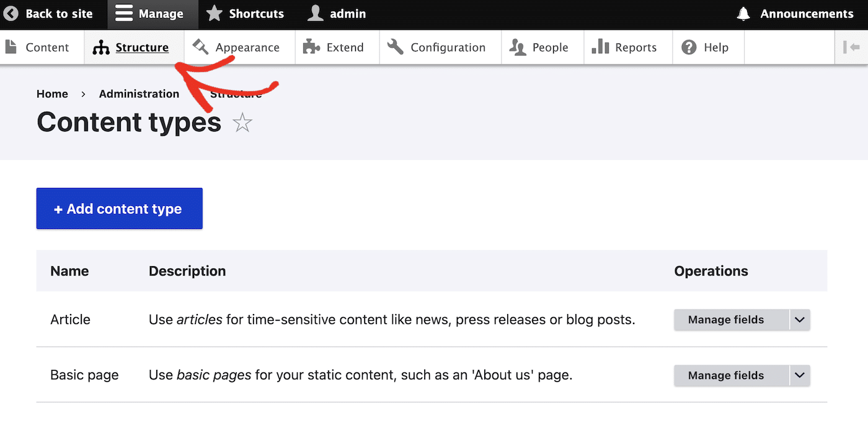
Task: Click the Add content type button
Action: click(x=119, y=209)
